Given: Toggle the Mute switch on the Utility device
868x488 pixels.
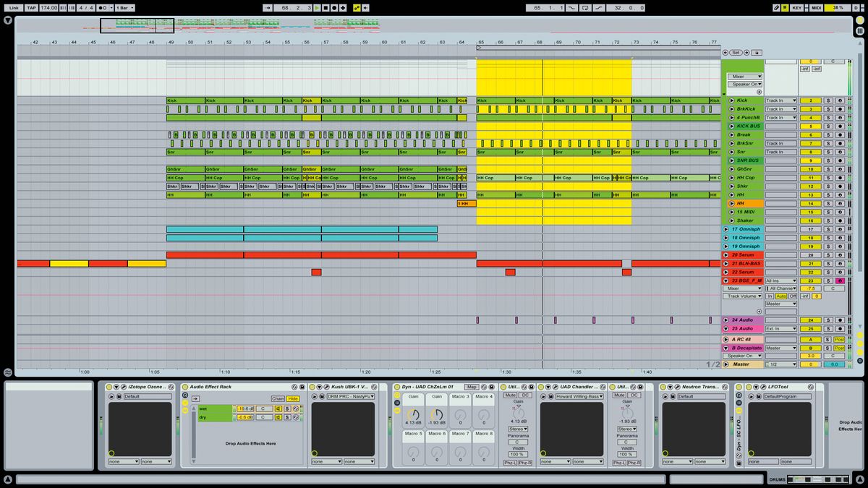Looking at the screenshot, I should [x=511, y=395].
